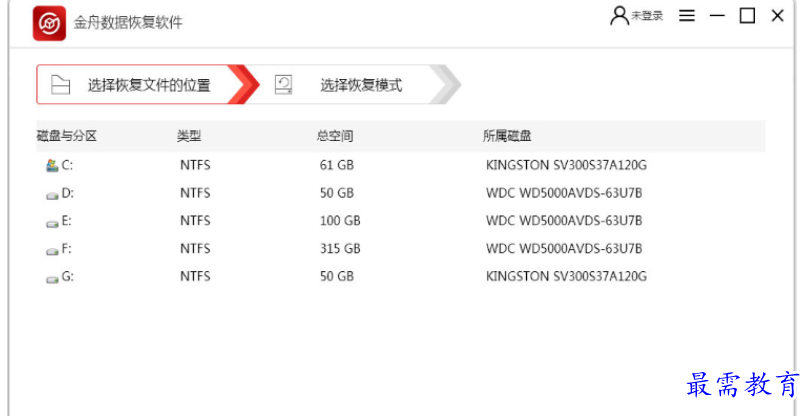808x416 pixels.
Task: Click NTFS type in F: row
Action: click(195, 249)
